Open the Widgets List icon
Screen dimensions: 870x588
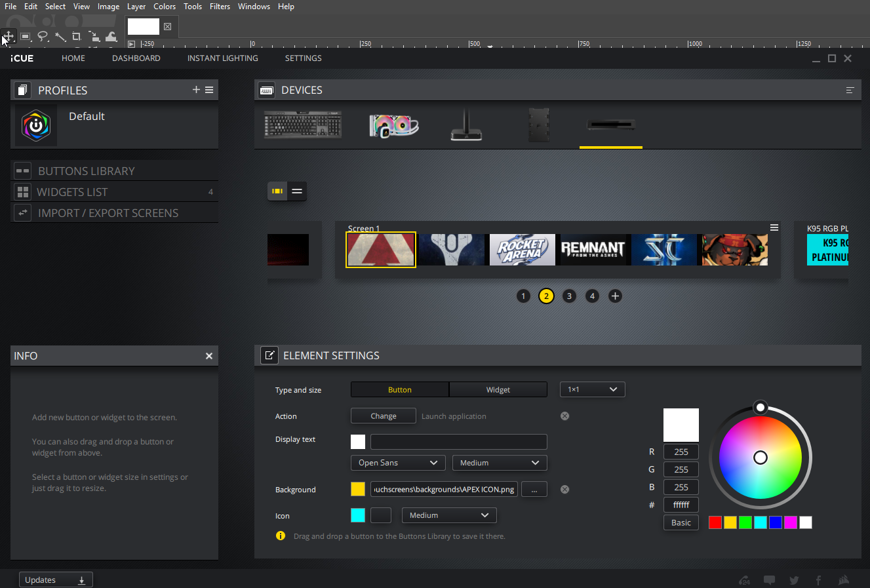[22, 191]
